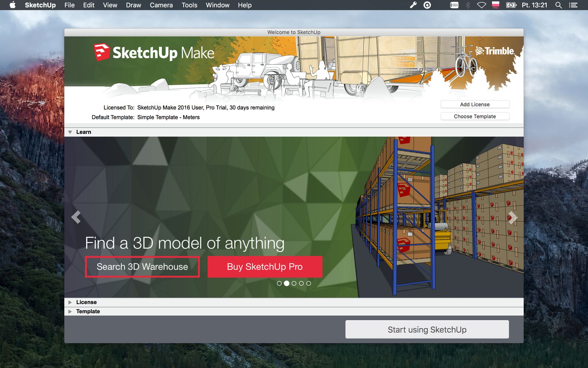588x368 pixels.
Task: Open the Help menu
Action: pyautogui.click(x=245, y=5)
